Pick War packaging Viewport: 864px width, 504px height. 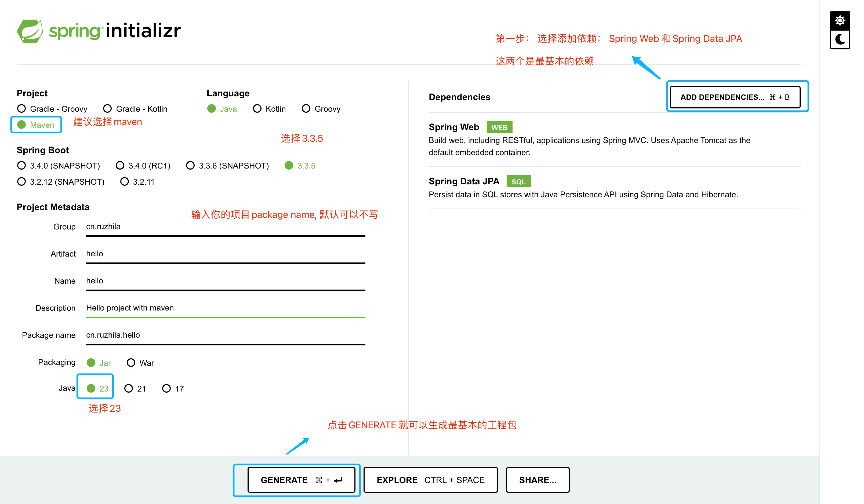140,363
